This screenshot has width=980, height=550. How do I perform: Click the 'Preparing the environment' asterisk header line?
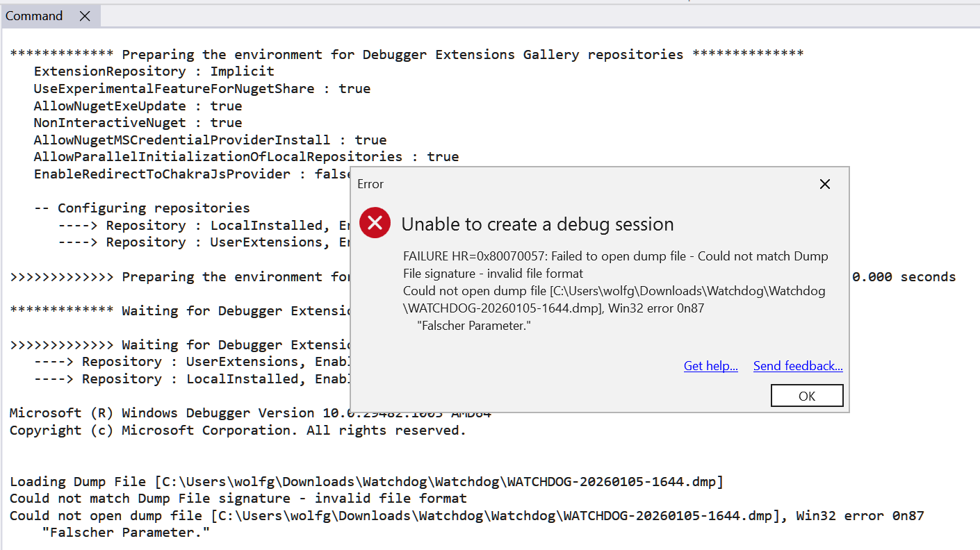(x=407, y=55)
